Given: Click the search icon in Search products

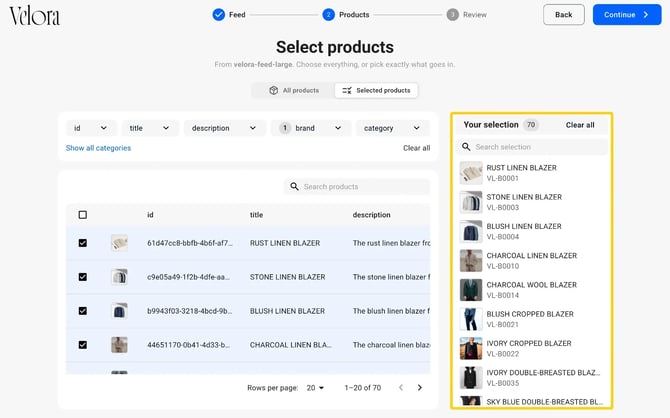Looking at the screenshot, I should pos(294,186).
